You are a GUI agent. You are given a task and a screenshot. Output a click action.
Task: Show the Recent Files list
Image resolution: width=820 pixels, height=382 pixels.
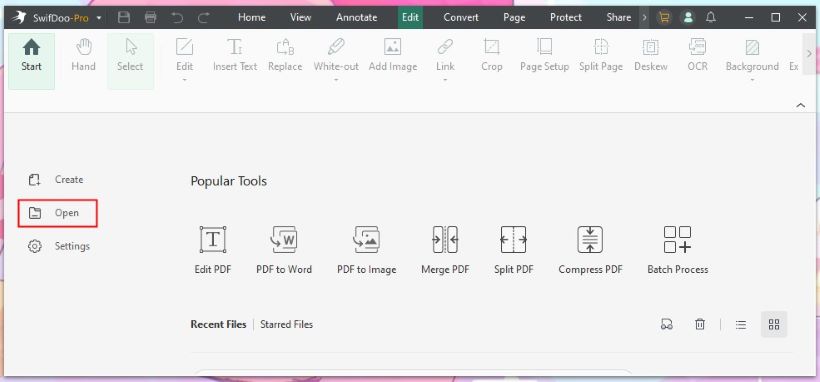coord(218,324)
